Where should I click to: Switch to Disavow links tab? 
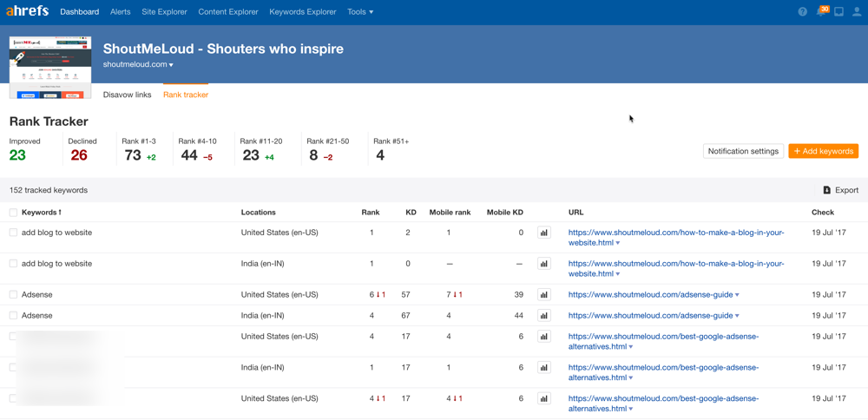[x=128, y=95]
